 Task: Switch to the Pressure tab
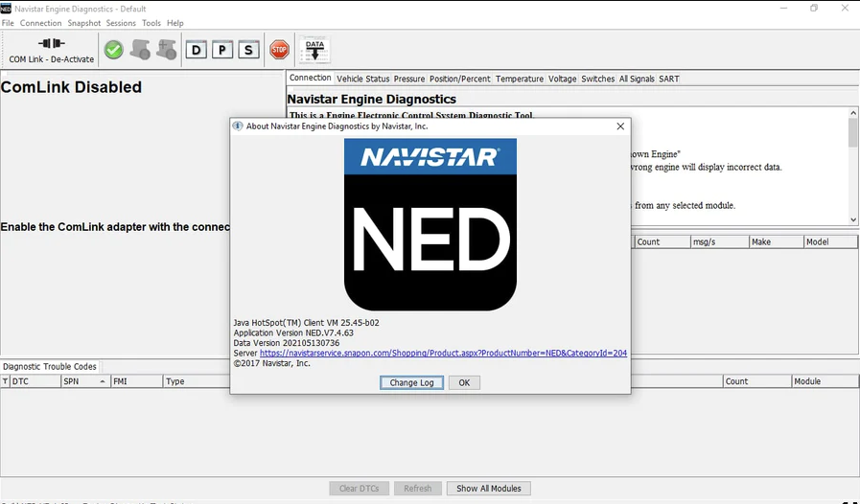[409, 79]
